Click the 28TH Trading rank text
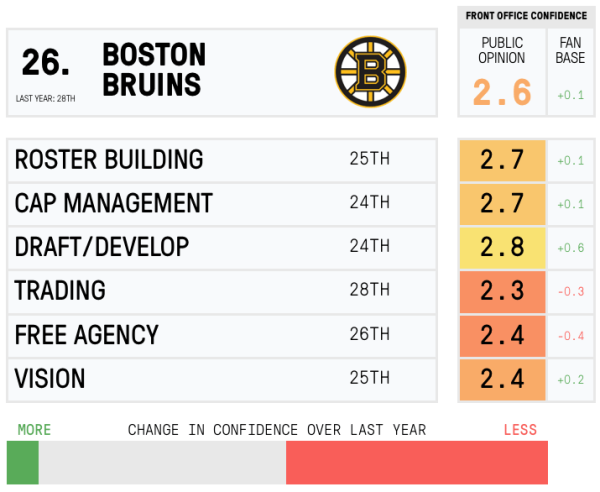The height and width of the screenshot is (492, 600). click(x=370, y=291)
